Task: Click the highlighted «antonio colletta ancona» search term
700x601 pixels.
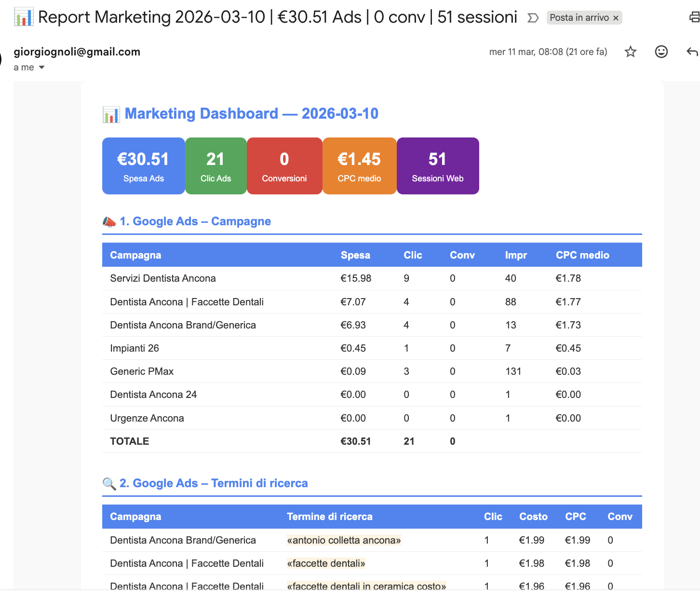Action: 344,540
